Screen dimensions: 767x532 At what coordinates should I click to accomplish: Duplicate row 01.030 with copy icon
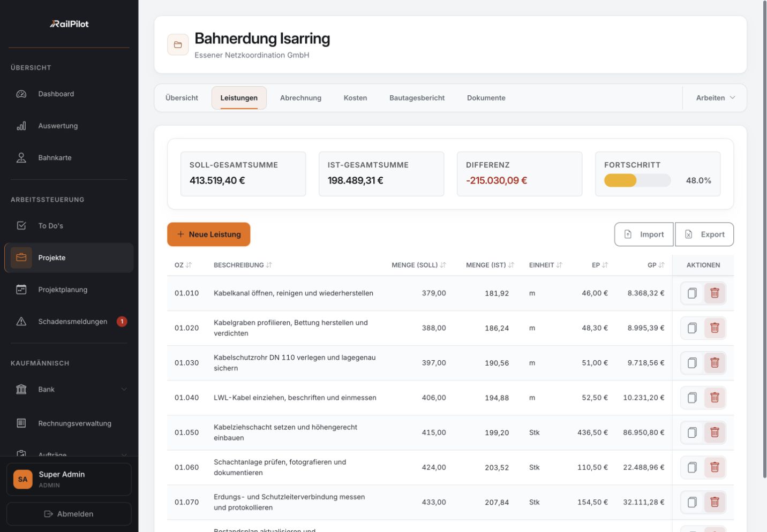pos(692,363)
